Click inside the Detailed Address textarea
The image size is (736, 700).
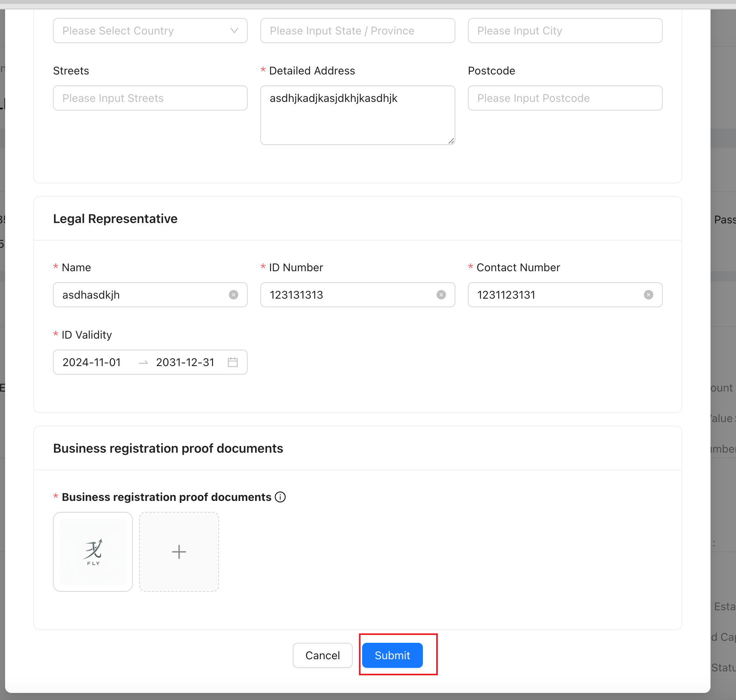[x=357, y=118]
